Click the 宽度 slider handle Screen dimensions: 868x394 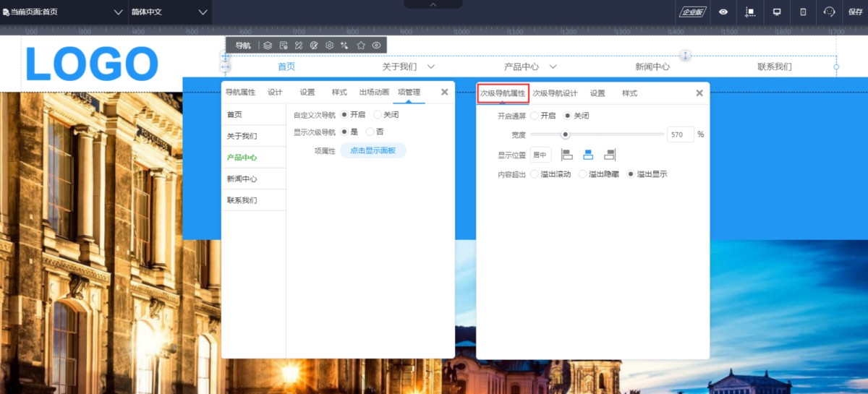566,134
